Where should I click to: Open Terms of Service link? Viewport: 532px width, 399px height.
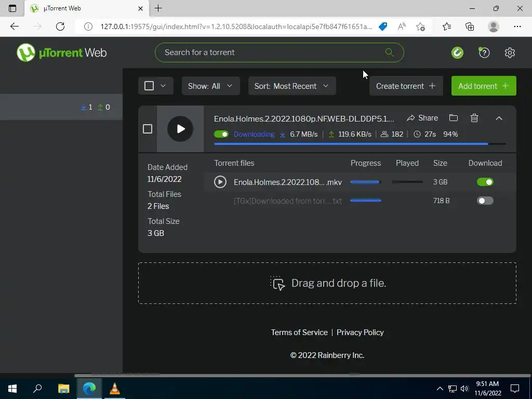point(299,332)
